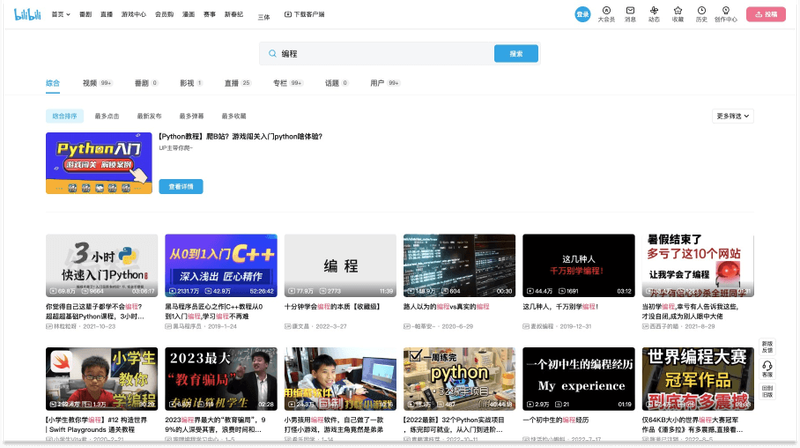Switch to the 专栏 tab
800x448 pixels.
point(288,83)
